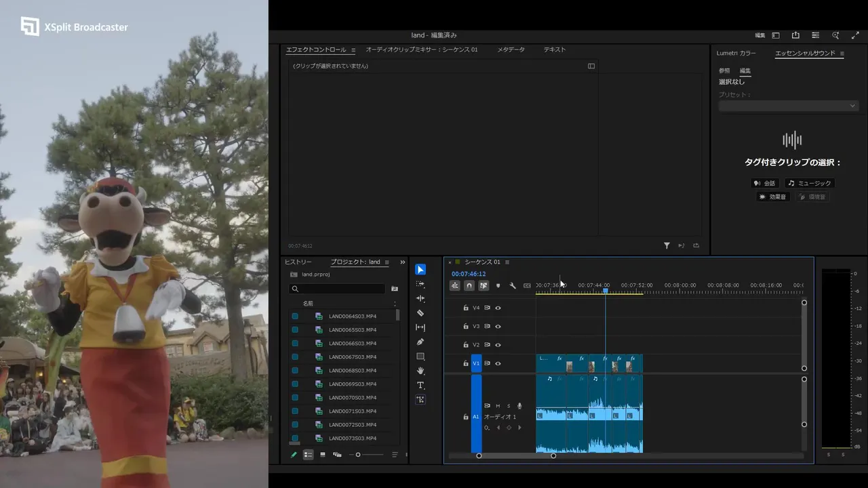Viewport: 868px width, 488px height.
Task: Select the Slip tool
Action: 420,327
